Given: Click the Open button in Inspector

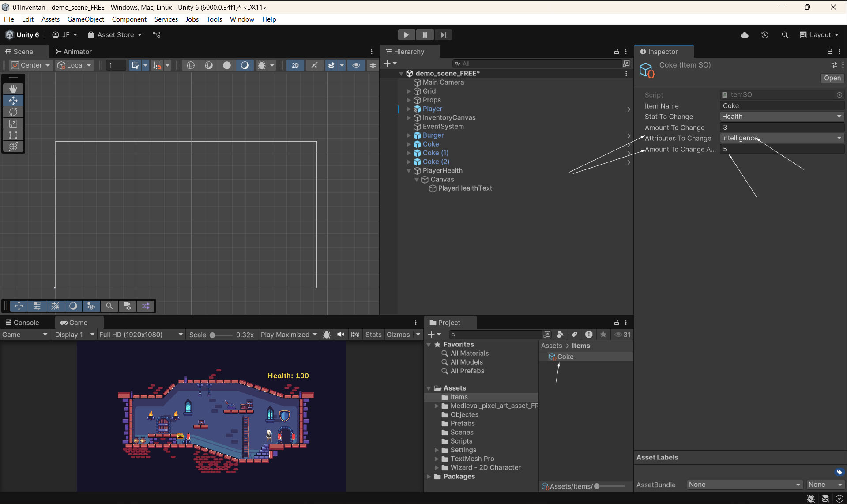Looking at the screenshot, I should click(832, 78).
